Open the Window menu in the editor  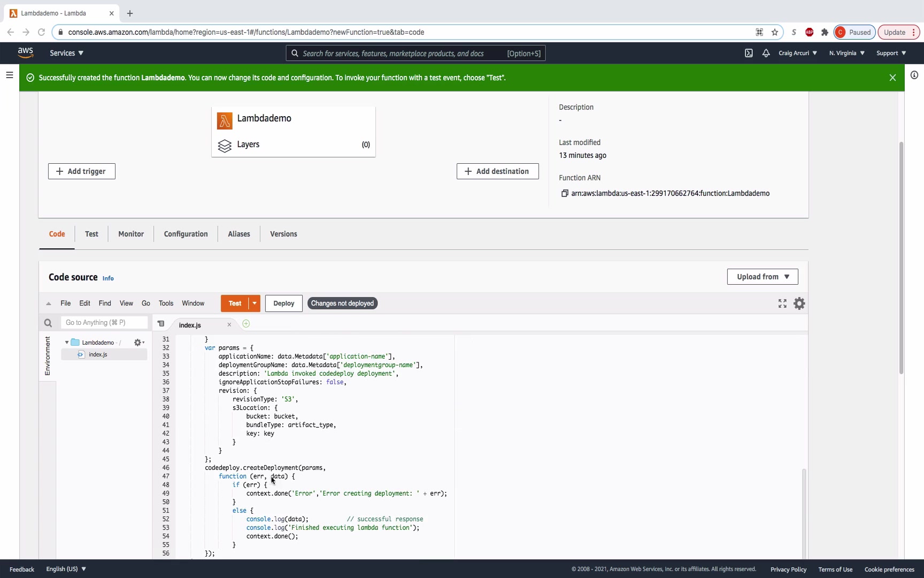193,303
